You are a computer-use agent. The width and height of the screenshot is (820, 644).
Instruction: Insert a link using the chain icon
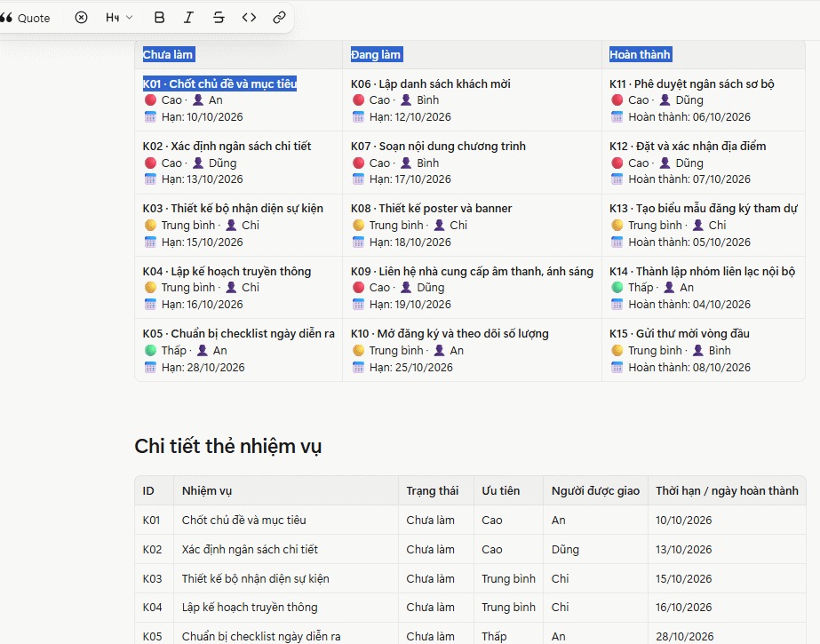(x=279, y=18)
